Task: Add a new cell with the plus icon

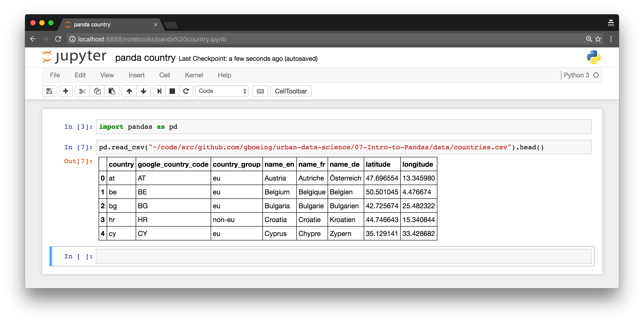Action: pos(66,91)
